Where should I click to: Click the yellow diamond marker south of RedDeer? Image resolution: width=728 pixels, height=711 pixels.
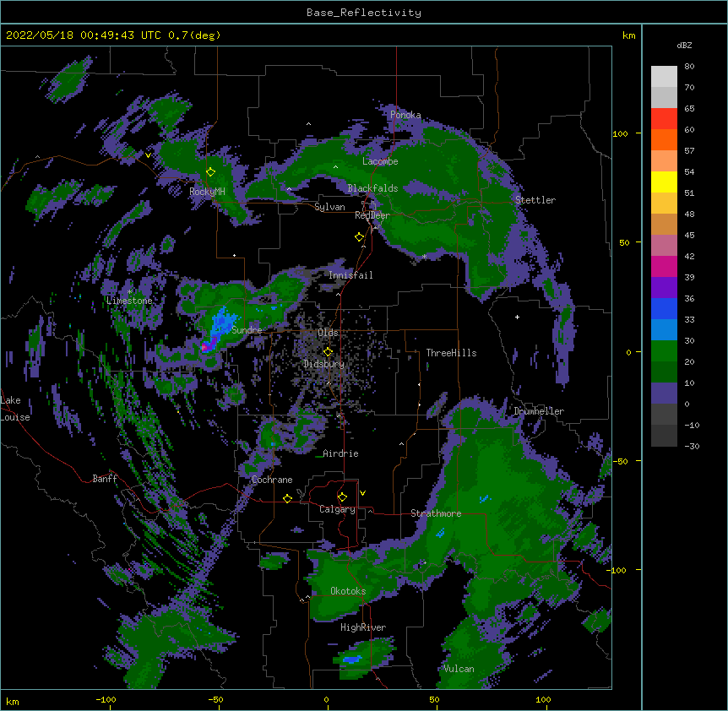[x=360, y=236]
